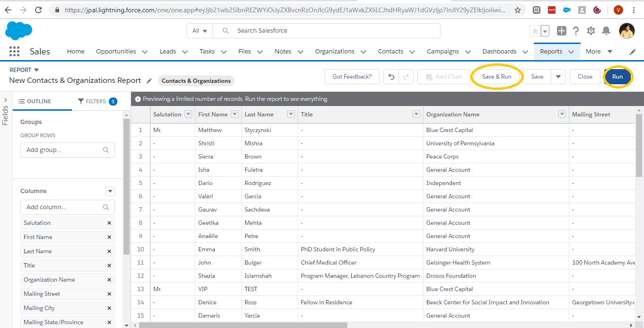Open the Notifications bell
Image resolution: width=644 pixels, height=328 pixels.
point(606,31)
